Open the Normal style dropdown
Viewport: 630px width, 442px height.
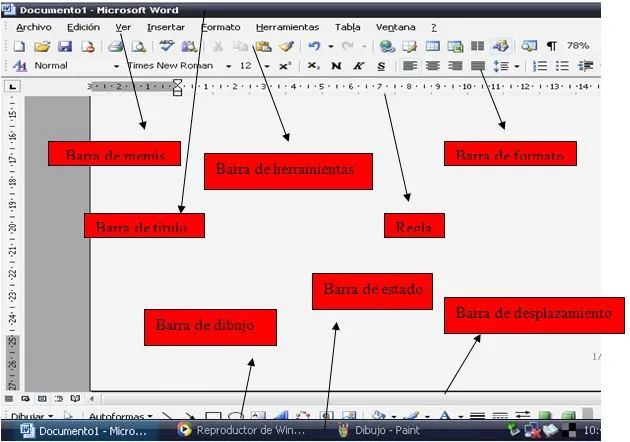[x=116, y=66]
